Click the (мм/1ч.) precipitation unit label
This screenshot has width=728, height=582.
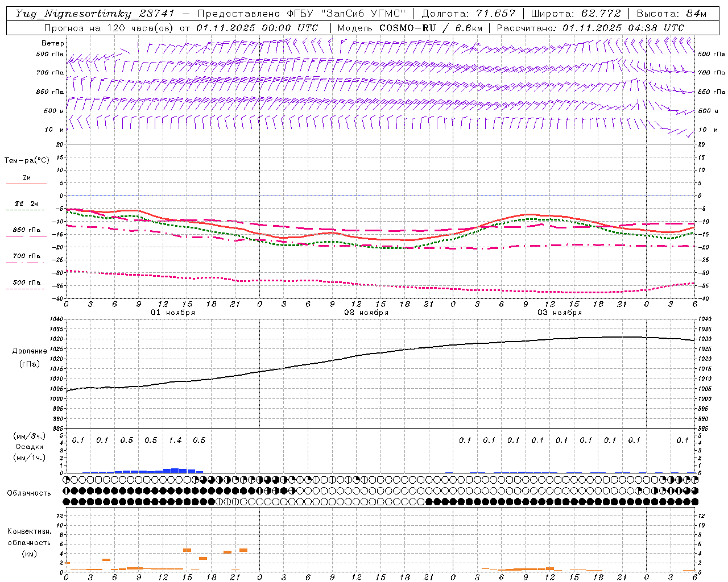point(29,458)
